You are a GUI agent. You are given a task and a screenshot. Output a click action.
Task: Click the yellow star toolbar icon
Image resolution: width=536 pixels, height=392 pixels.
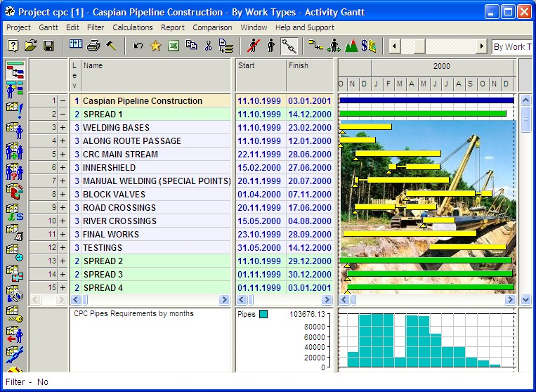pyautogui.click(x=156, y=46)
